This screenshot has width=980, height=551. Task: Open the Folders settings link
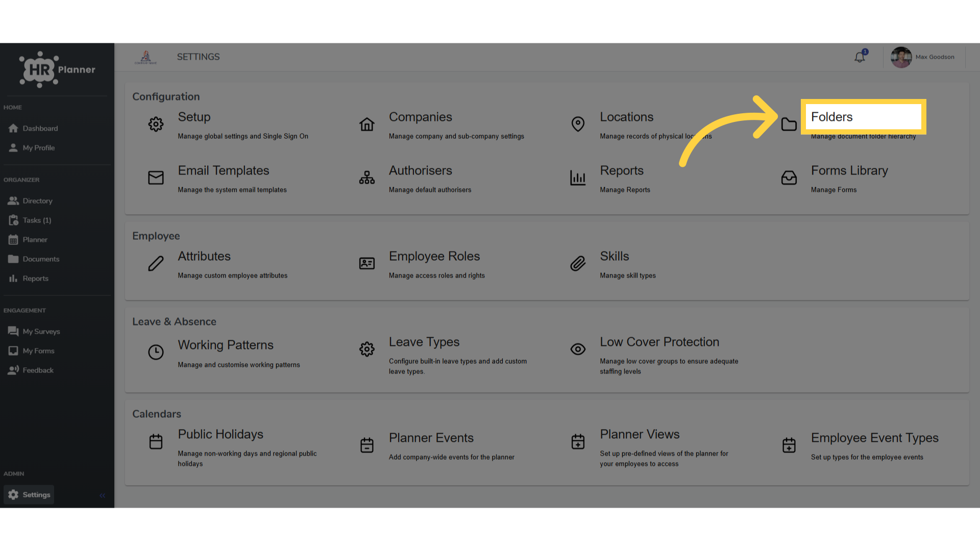click(831, 117)
